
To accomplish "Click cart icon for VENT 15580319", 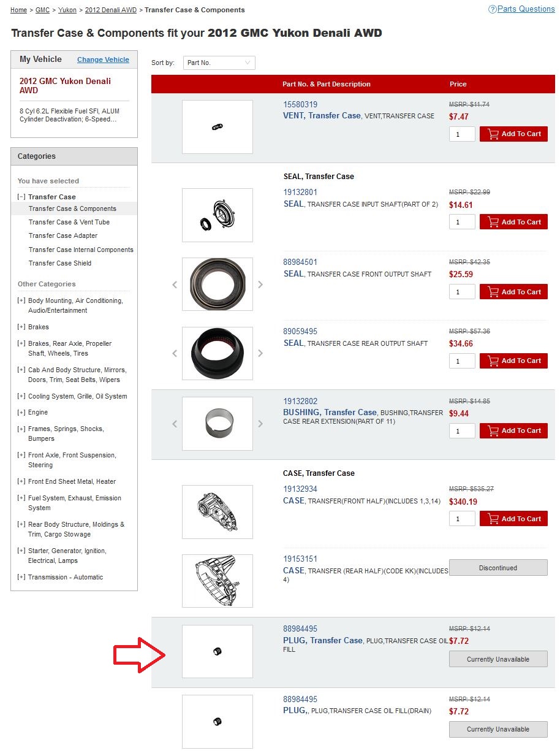I will 493,134.
